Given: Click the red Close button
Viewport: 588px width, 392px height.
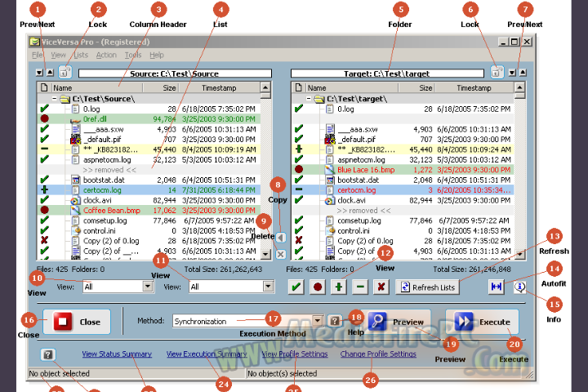Looking at the screenshot, I should pyautogui.click(x=77, y=322).
